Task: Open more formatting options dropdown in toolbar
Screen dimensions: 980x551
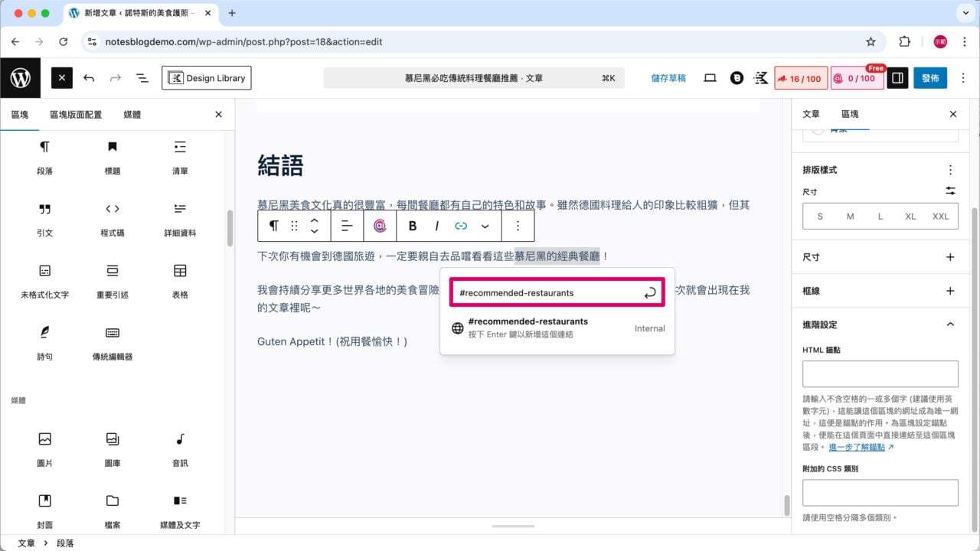Action: [x=518, y=226]
